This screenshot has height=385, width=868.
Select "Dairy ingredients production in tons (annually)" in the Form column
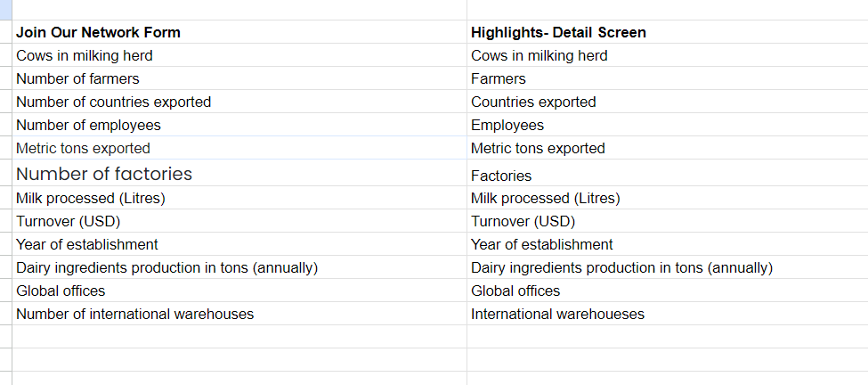pyautogui.click(x=166, y=267)
